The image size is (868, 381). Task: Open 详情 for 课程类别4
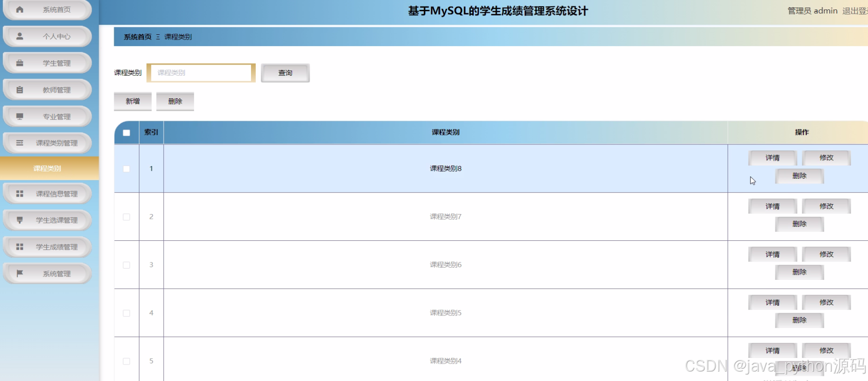[773, 350]
